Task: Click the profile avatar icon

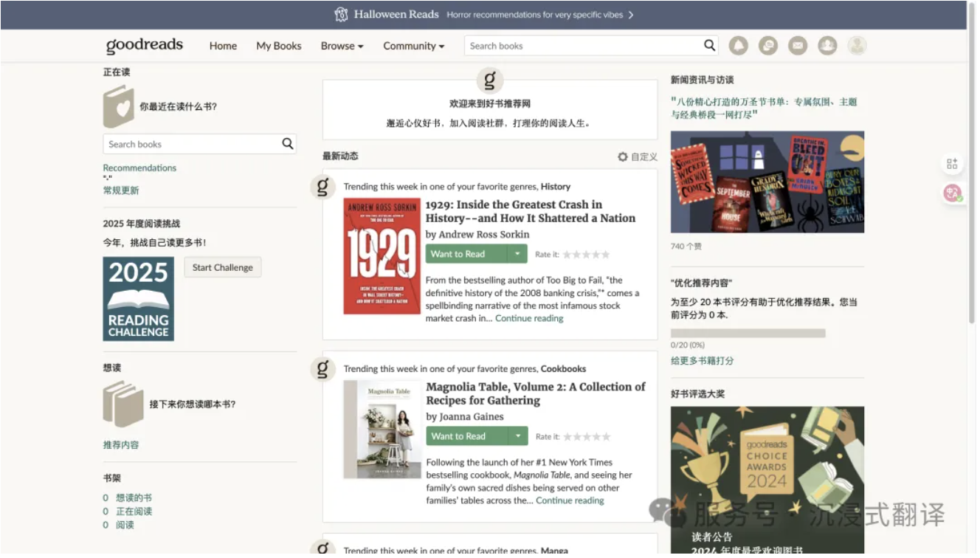Action: [857, 46]
